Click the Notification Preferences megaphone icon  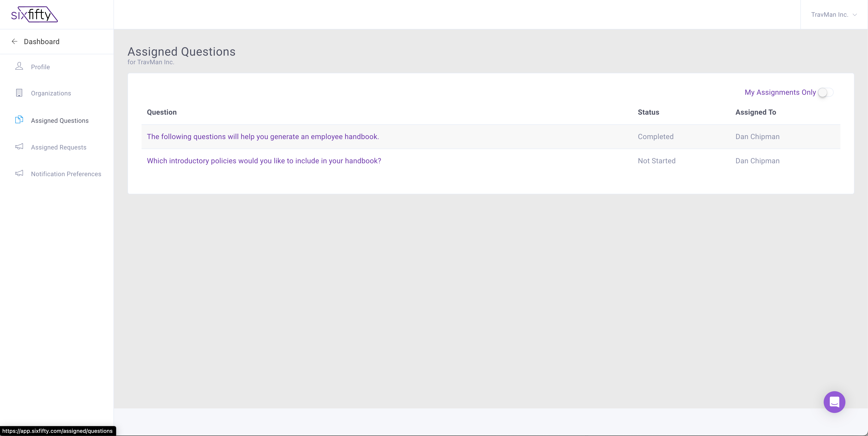tap(19, 173)
